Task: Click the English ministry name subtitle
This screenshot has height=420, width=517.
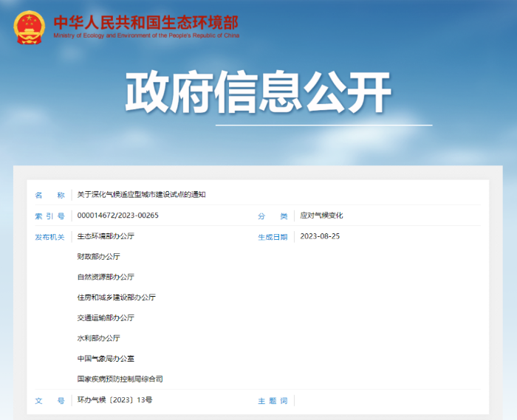Action: point(145,35)
